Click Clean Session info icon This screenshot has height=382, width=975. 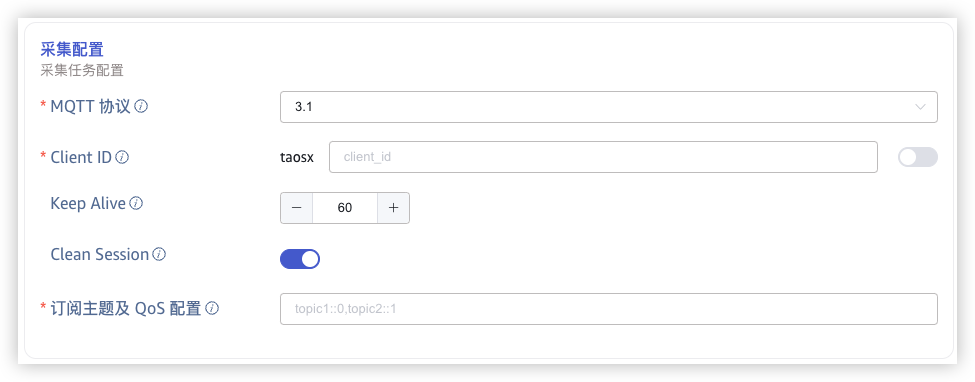pos(159,254)
